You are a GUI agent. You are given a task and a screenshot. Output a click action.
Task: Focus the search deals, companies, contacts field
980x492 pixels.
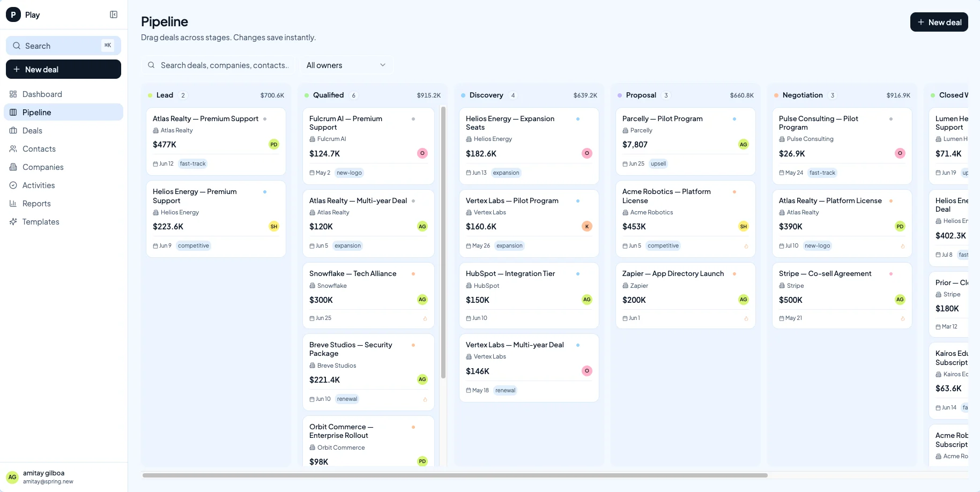[218, 65]
